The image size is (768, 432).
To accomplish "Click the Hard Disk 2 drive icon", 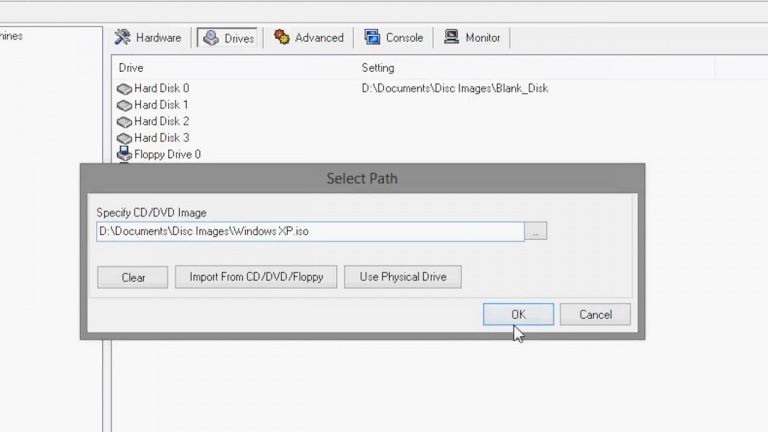I will [124, 121].
